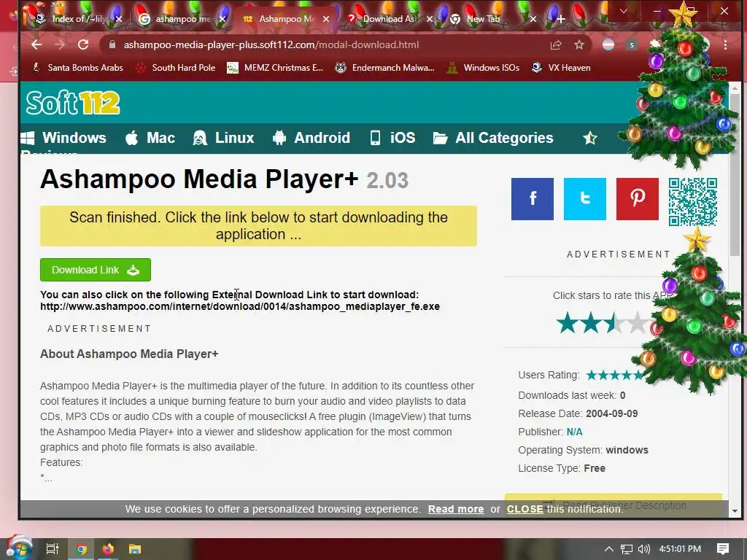Viewport: 747px width, 560px height.
Task: Click 'Read more' in cookie notice
Action: 456,509
